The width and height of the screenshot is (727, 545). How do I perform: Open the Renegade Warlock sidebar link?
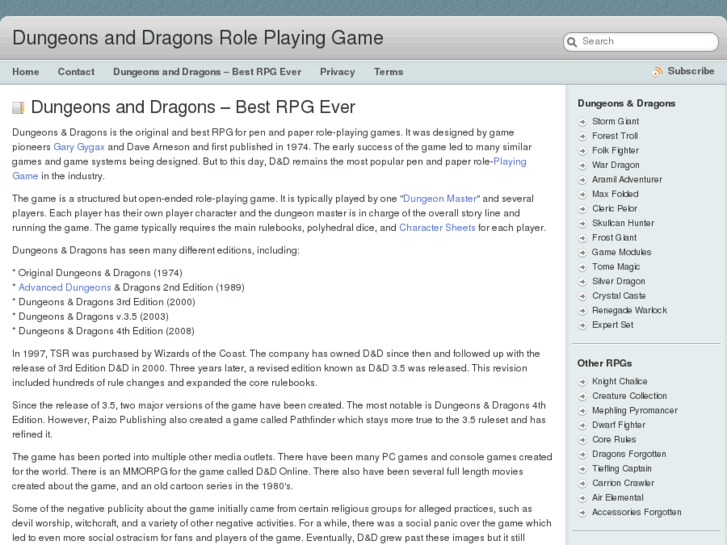[629, 310]
